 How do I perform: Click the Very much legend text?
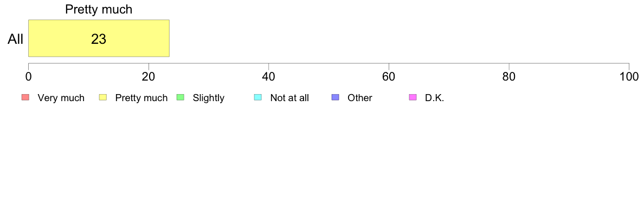tap(61, 98)
